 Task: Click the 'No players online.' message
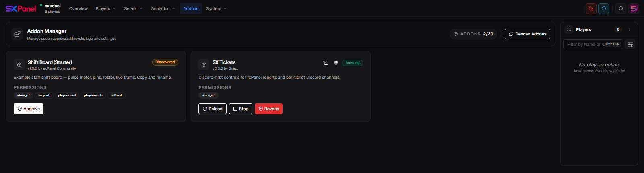(599, 65)
